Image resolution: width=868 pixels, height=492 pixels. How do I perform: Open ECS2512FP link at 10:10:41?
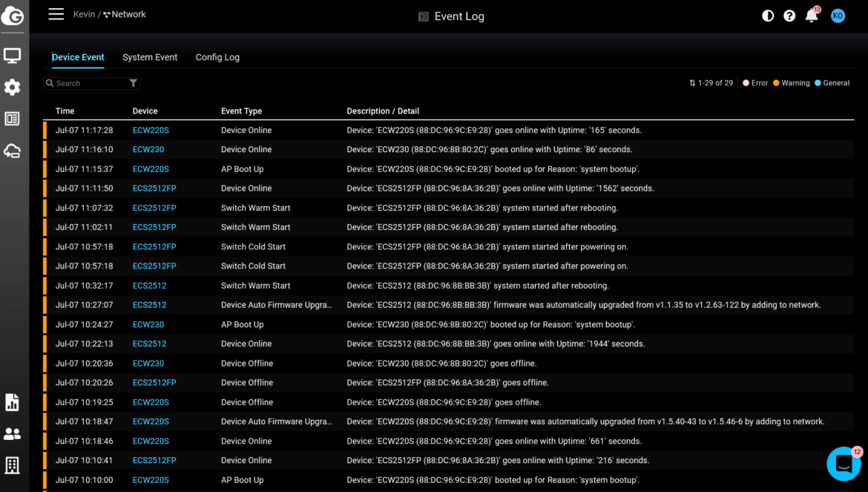pos(154,460)
